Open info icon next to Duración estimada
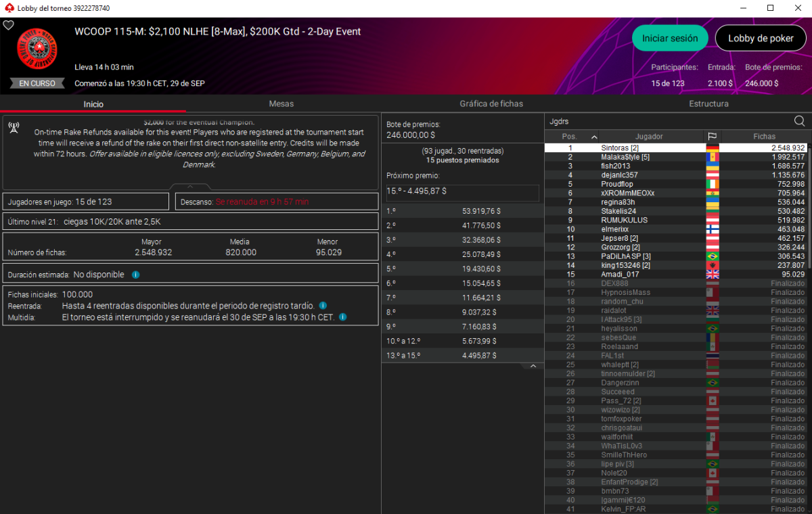The height and width of the screenshot is (514, 812). click(135, 275)
